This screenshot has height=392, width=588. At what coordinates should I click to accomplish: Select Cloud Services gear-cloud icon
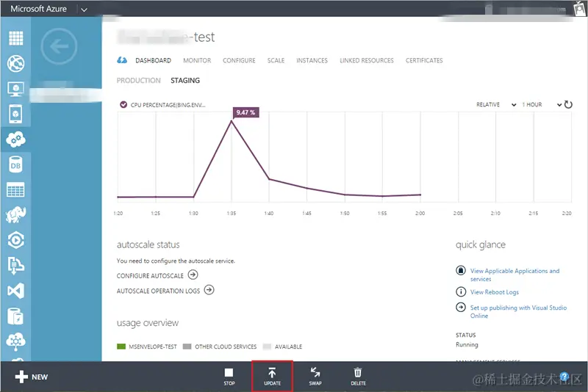pyautogui.click(x=15, y=139)
